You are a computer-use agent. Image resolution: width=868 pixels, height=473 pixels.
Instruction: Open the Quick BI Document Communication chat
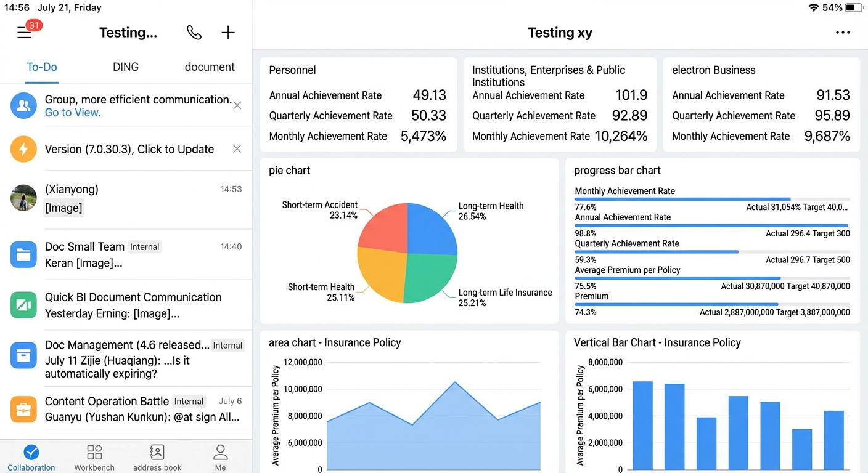[x=126, y=305]
